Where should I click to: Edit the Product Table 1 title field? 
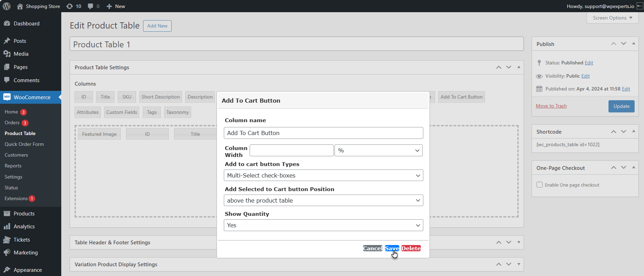(x=297, y=44)
